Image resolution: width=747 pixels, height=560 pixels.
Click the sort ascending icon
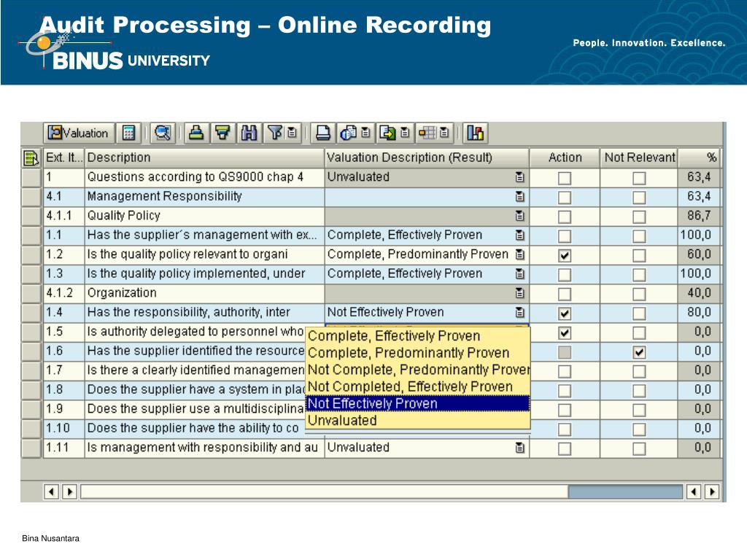click(x=196, y=133)
